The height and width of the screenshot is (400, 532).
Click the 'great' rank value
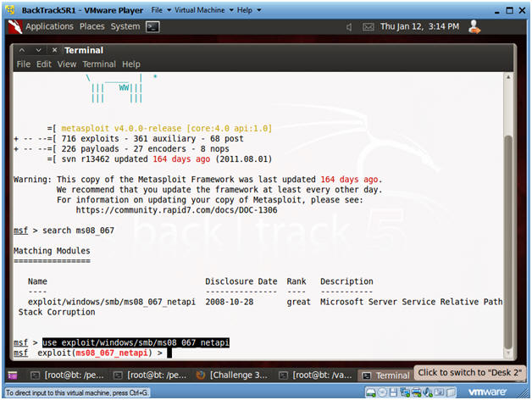(298, 302)
